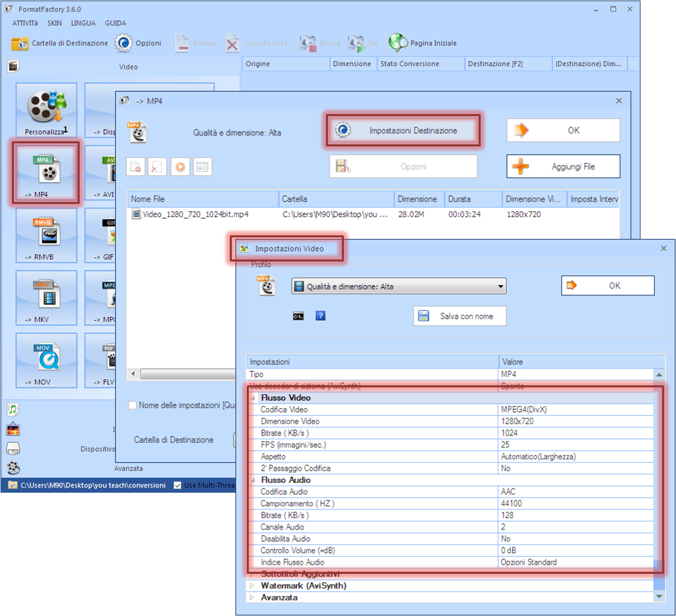Click the FPS value 25
This screenshot has height=616, width=676.
[505, 445]
